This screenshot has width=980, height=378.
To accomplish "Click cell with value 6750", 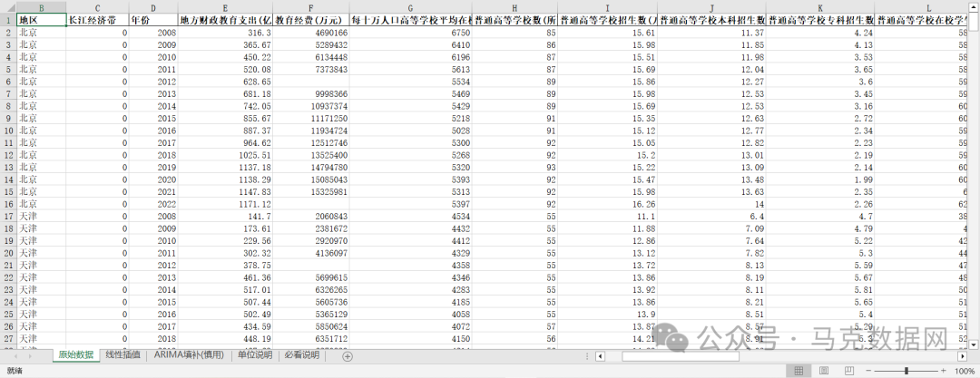I will [411, 33].
